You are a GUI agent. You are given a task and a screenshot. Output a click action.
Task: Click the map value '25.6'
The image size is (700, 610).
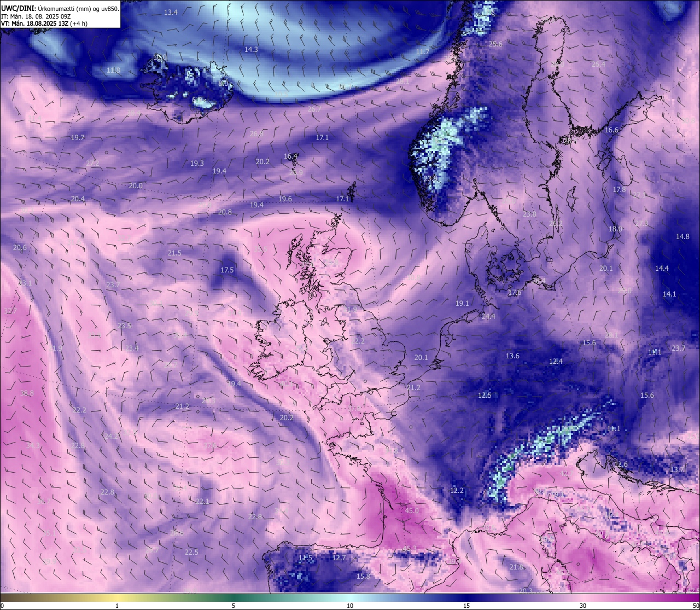click(x=495, y=44)
